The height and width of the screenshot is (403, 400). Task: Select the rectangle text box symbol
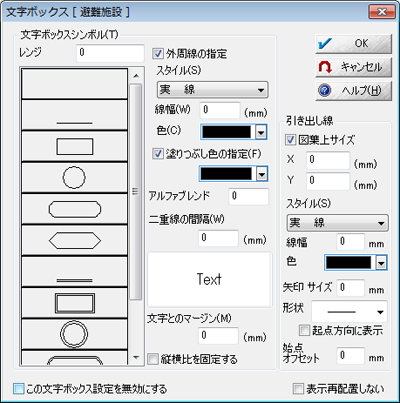pos(75,147)
